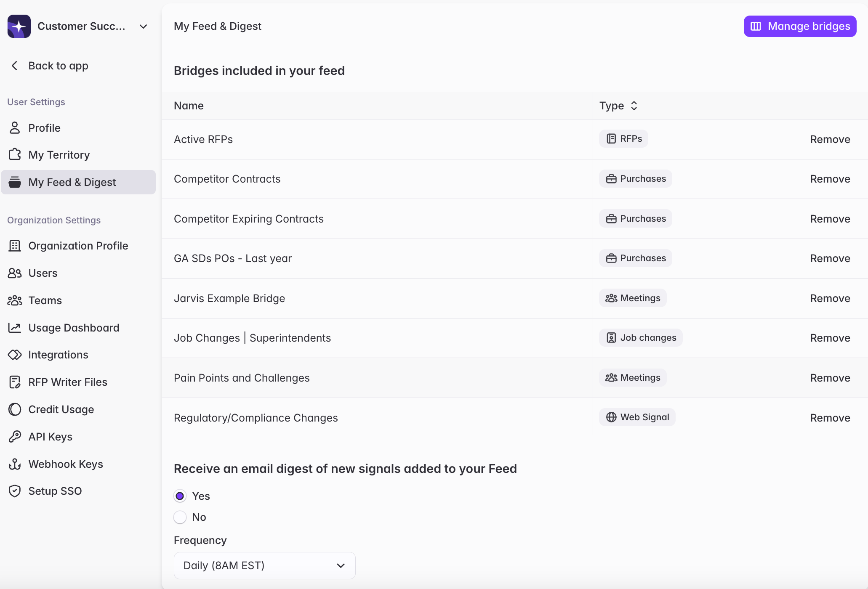
Task: Click the Profile person icon
Action: [15, 128]
